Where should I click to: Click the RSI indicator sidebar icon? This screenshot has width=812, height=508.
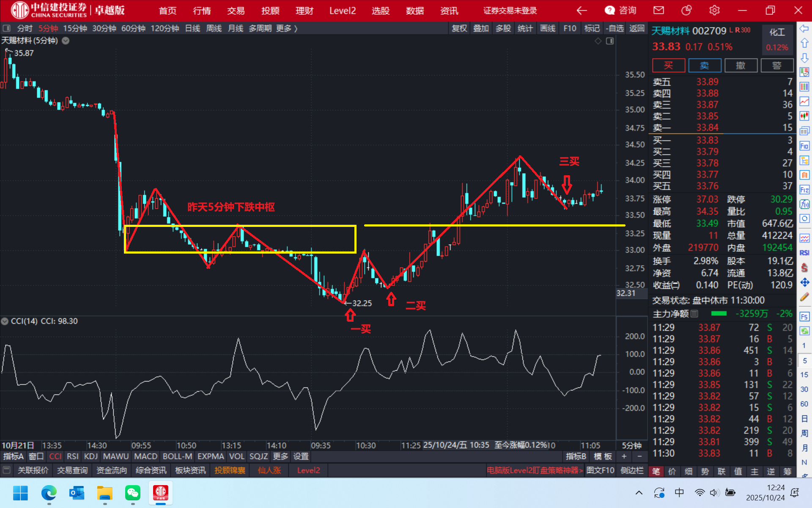point(804,253)
